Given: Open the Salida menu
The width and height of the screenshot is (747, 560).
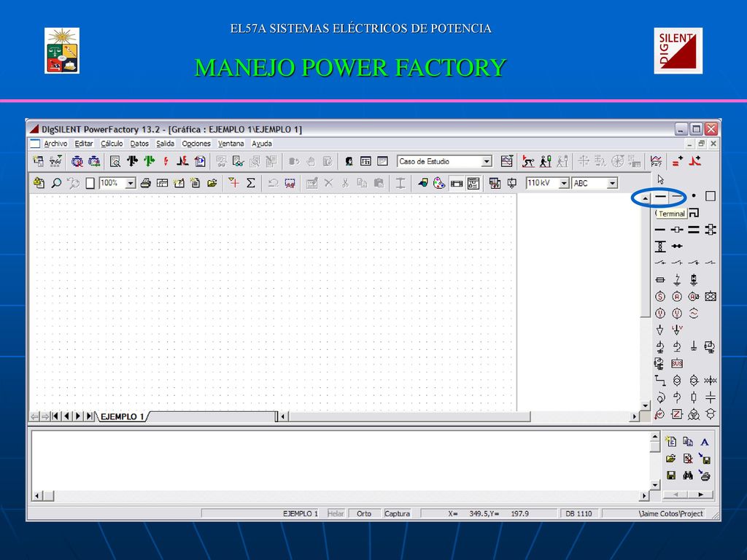Looking at the screenshot, I should coord(165,144).
